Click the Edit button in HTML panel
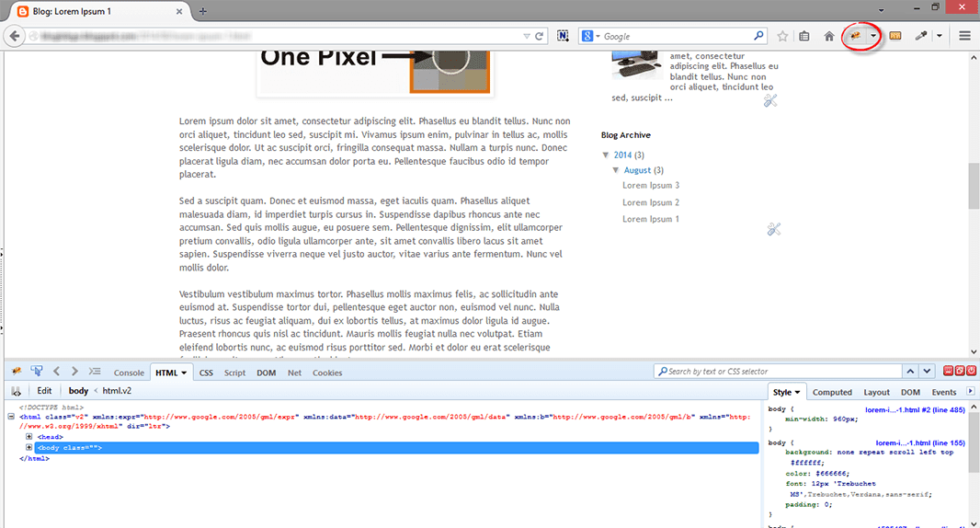980x528 pixels. click(x=44, y=391)
